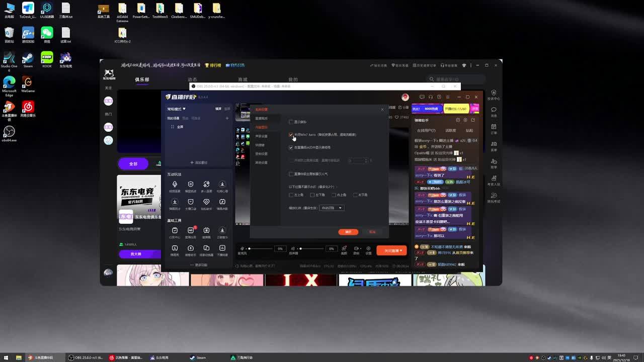Click the microphone (麦克风) volume icon
The width and height of the screenshot is (644, 362).
click(242, 249)
